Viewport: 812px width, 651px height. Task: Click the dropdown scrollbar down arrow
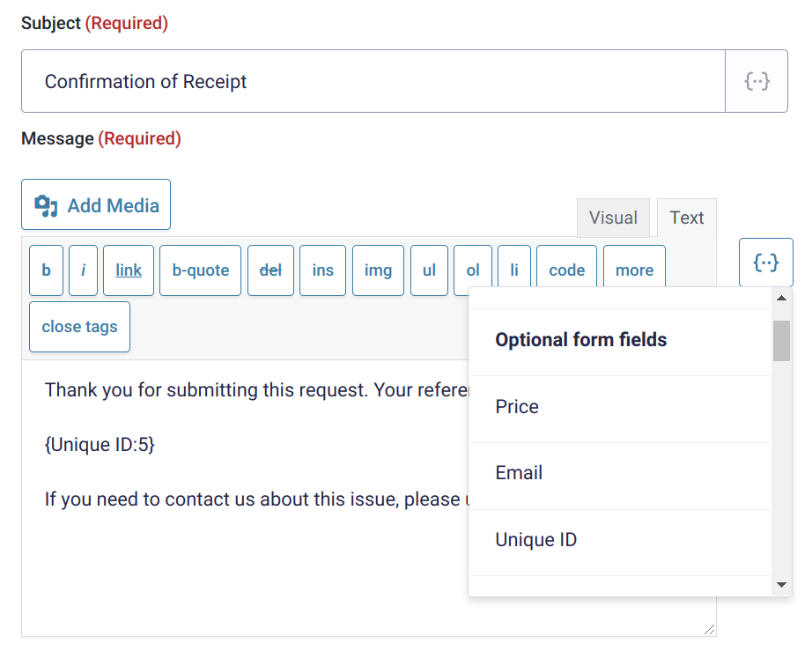click(x=781, y=585)
